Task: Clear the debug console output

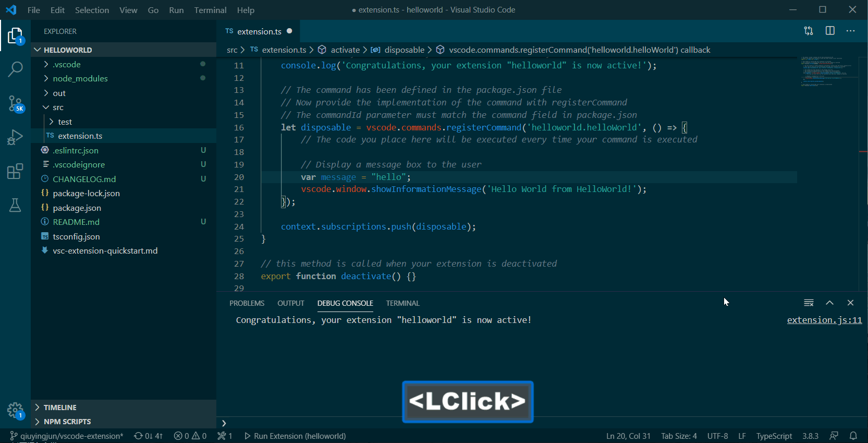Action: coord(809,303)
